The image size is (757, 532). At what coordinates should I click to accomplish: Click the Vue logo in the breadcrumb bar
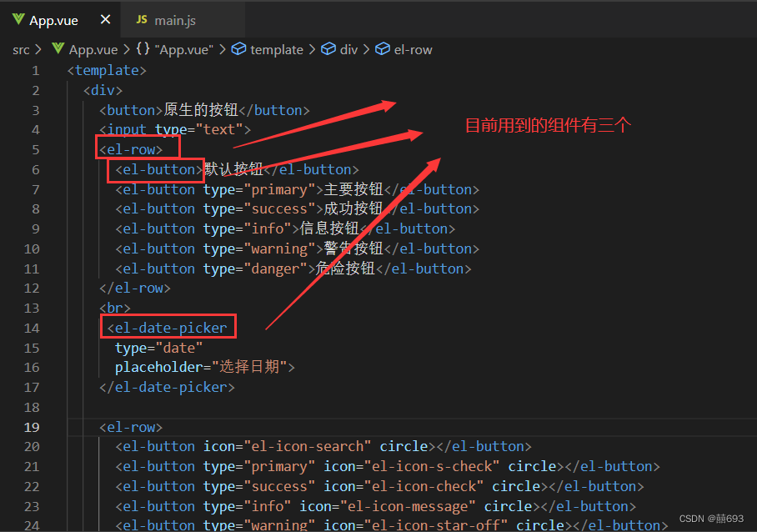click(x=58, y=49)
